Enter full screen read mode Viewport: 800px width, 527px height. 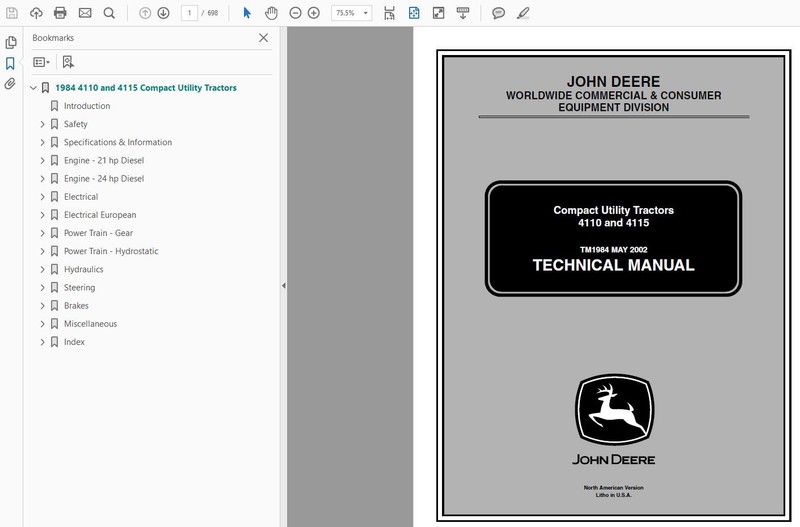pos(438,13)
